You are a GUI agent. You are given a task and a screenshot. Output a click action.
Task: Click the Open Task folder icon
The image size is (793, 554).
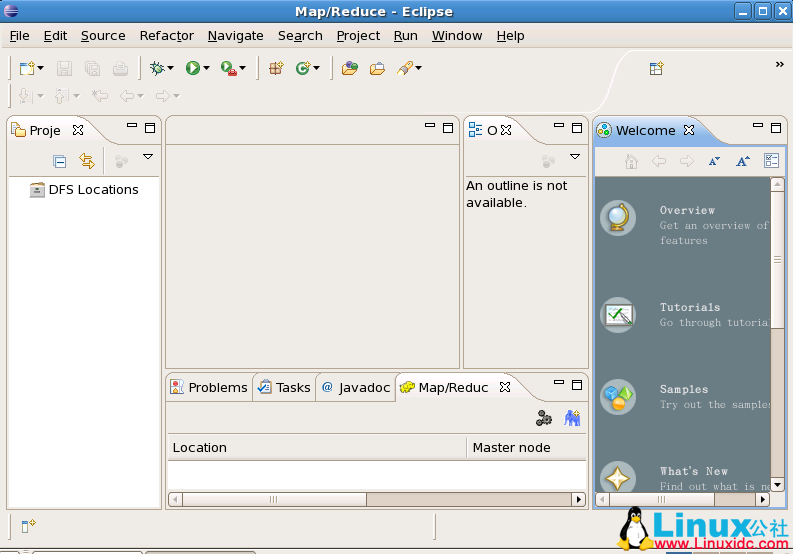[x=377, y=68]
